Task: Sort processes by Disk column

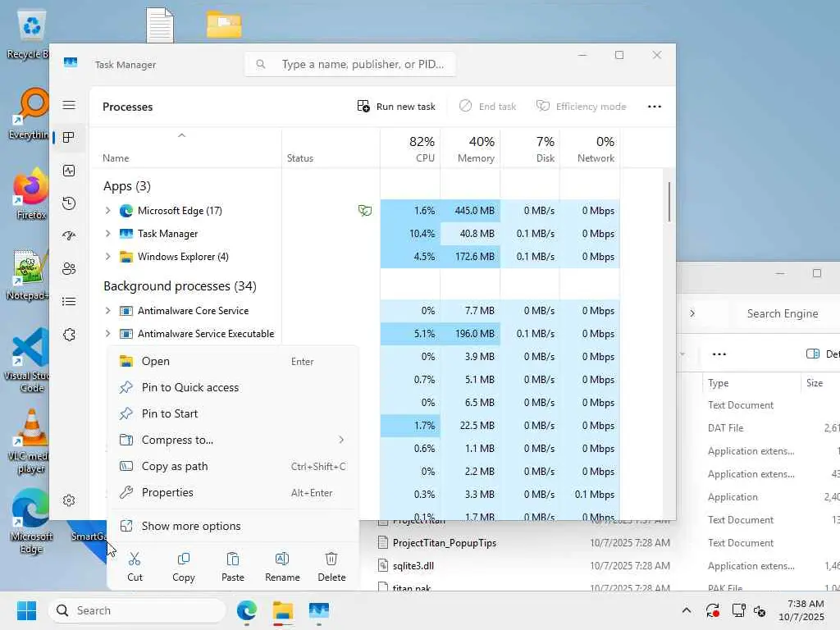Action: tap(531, 148)
